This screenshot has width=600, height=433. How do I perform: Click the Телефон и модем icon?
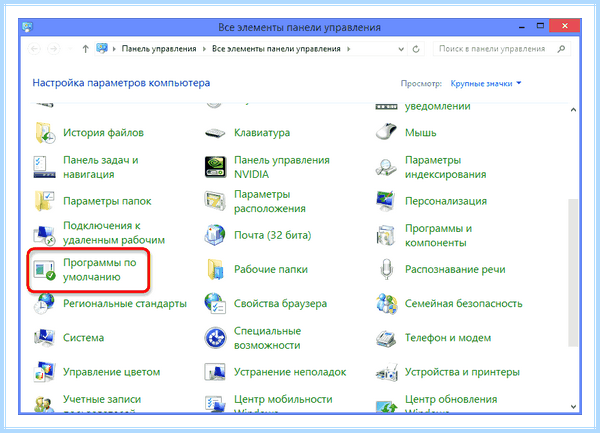coord(386,338)
